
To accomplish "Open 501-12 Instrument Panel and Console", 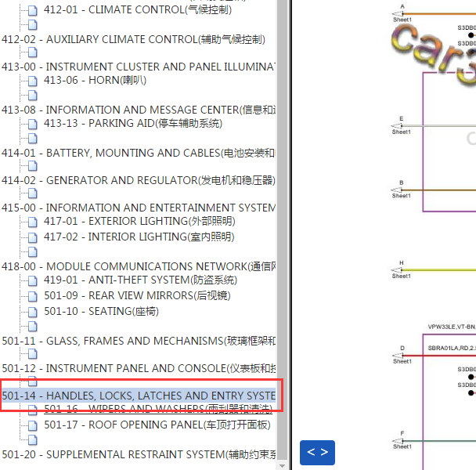I will 138,368.
